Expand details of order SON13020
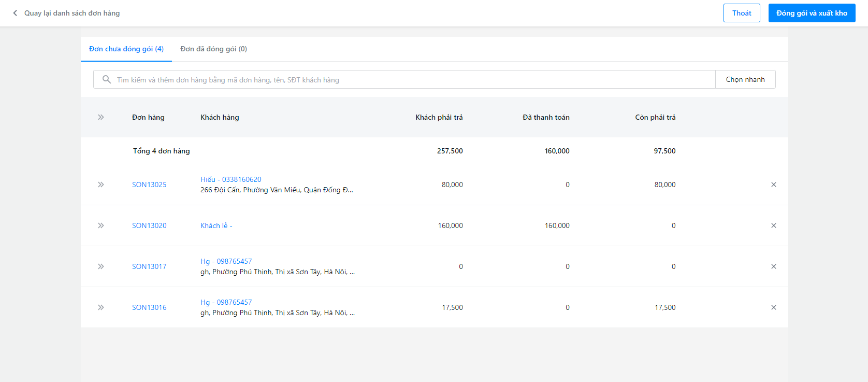This screenshot has height=382, width=868. (101, 225)
